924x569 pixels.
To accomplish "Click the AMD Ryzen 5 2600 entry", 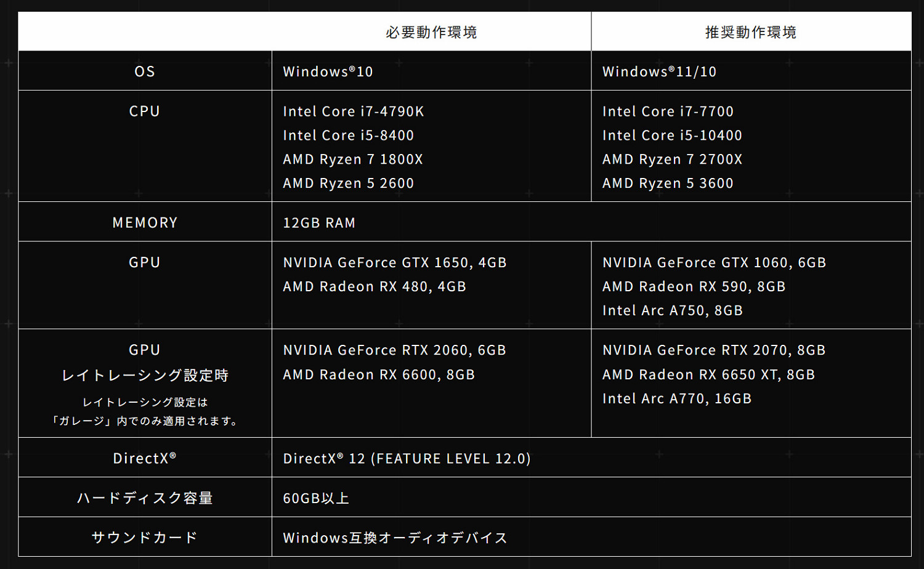I will pyautogui.click(x=348, y=184).
